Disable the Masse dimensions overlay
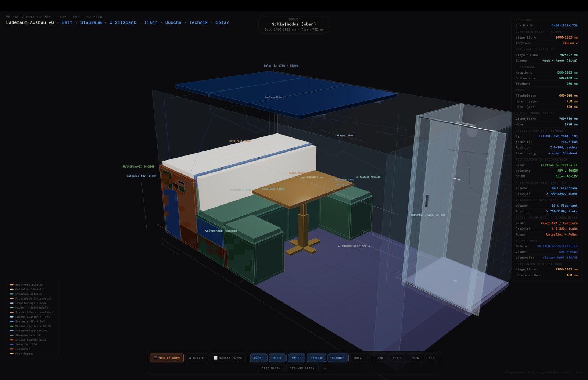The width and height of the screenshot is (588, 380). (x=296, y=358)
